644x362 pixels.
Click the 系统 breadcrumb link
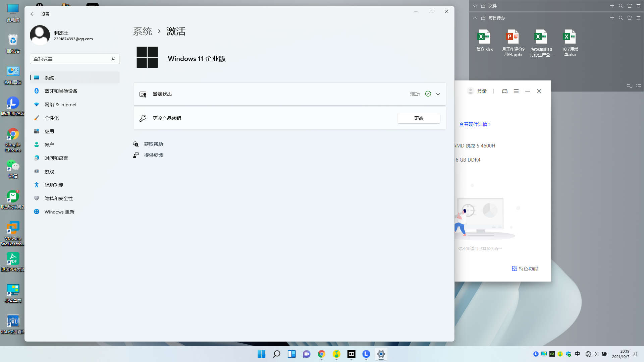click(x=143, y=32)
